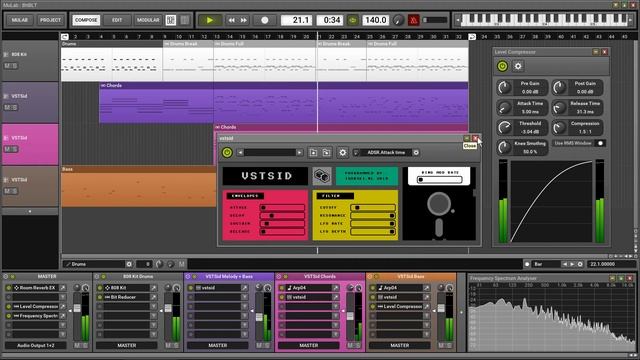Image resolution: width=640 pixels, height=360 pixels.
Task: Click MASTER output button under VSTSid Bass
Action: [400, 345]
